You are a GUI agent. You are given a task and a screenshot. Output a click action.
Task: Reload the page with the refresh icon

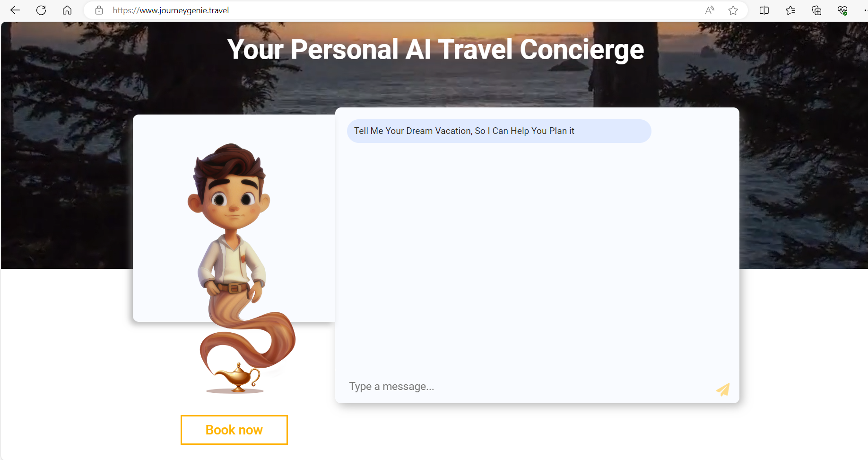point(41,10)
